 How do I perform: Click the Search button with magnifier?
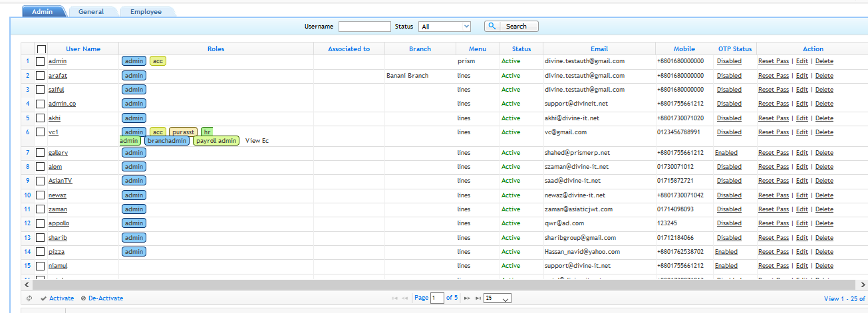pyautogui.click(x=511, y=27)
